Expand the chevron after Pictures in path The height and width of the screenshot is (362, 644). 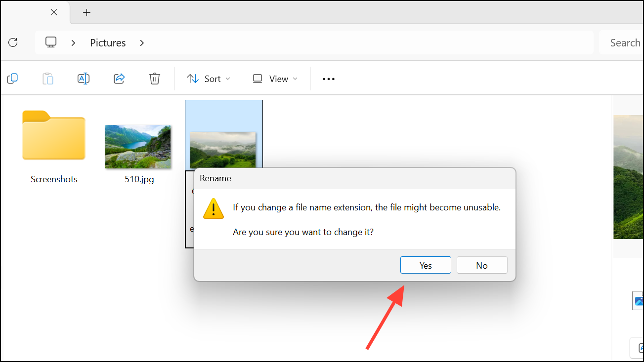click(x=142, y=43)
